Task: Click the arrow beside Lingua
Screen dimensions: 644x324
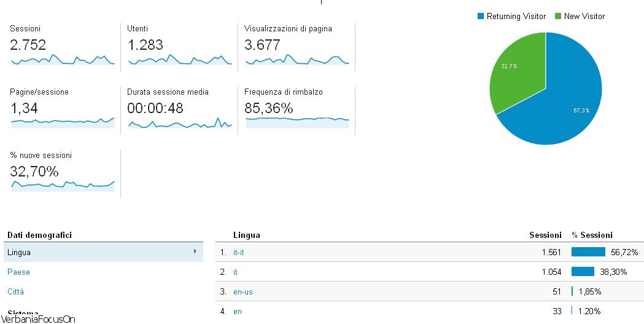Action: tap(195, 251)
